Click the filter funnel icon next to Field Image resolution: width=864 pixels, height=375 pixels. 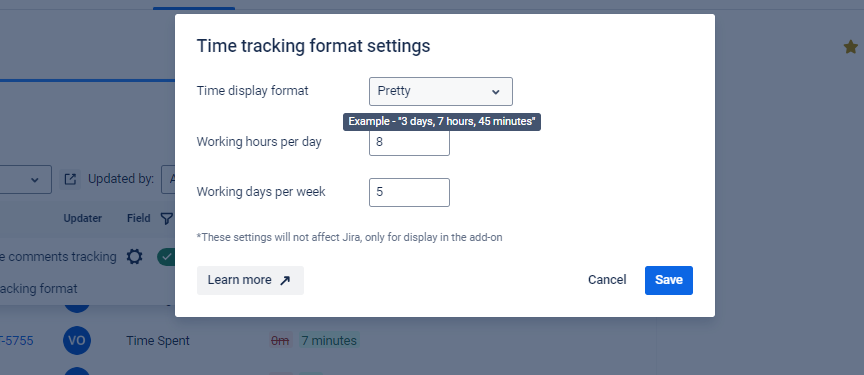pos(166,219)
